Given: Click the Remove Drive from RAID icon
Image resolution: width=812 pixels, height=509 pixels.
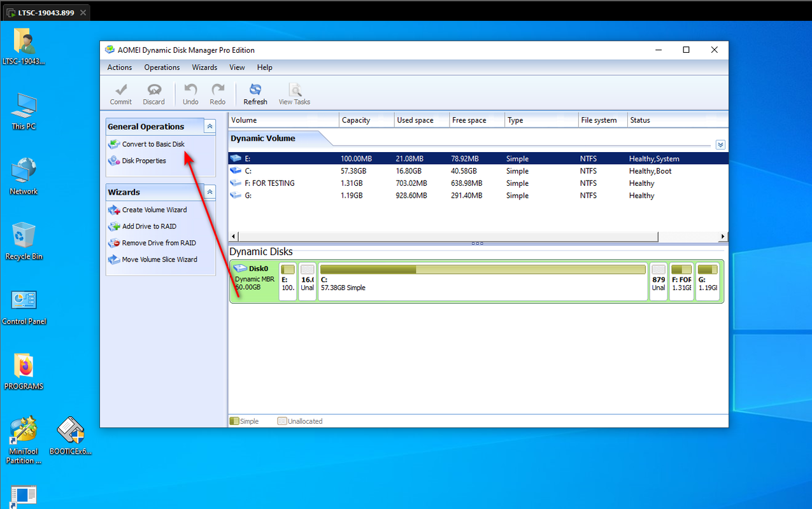Looking at the screenshot, I should click(114, 243).
